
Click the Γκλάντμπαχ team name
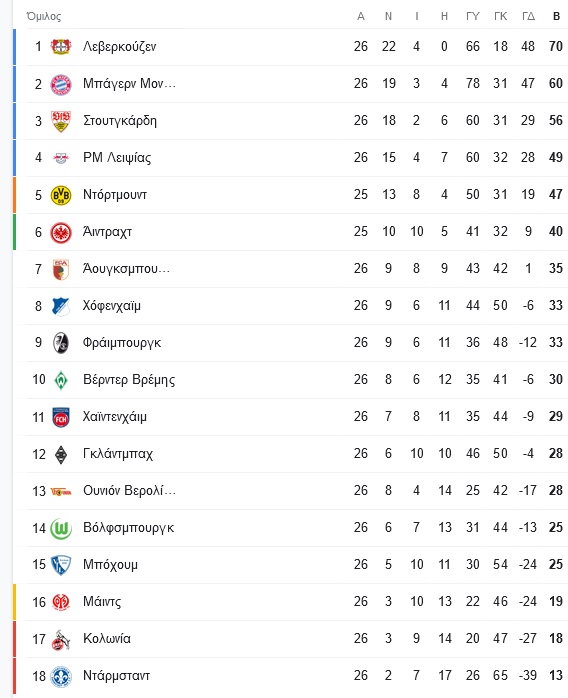point(118,454)
